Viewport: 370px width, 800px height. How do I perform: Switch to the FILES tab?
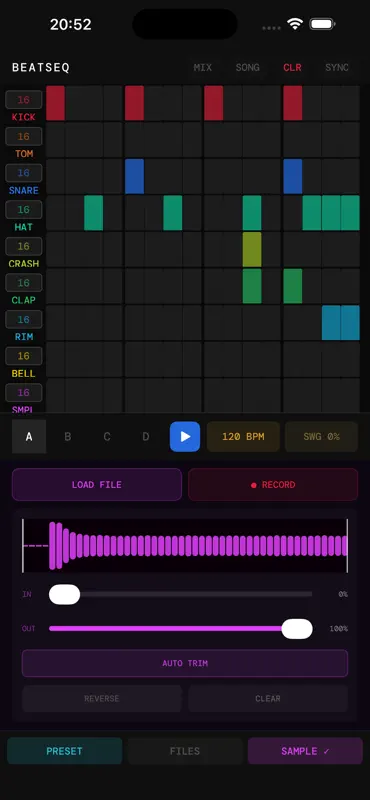pyautogui.click(x=185, y=751)
